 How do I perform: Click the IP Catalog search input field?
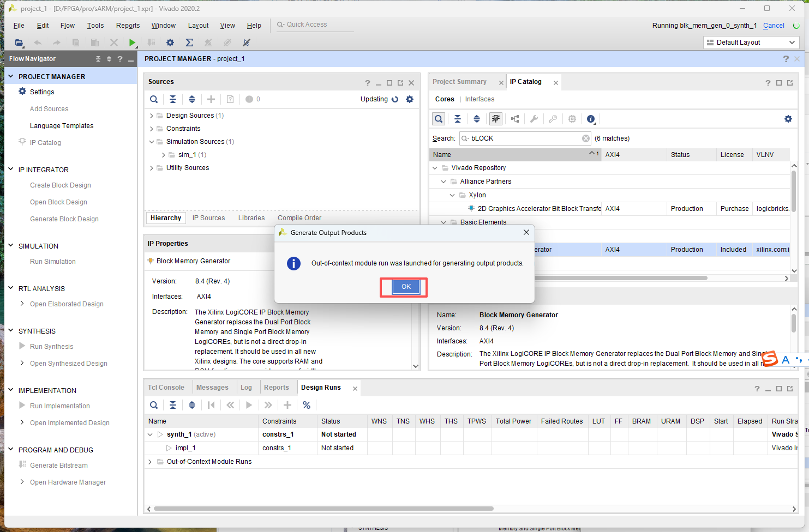[x=525, y=138]
